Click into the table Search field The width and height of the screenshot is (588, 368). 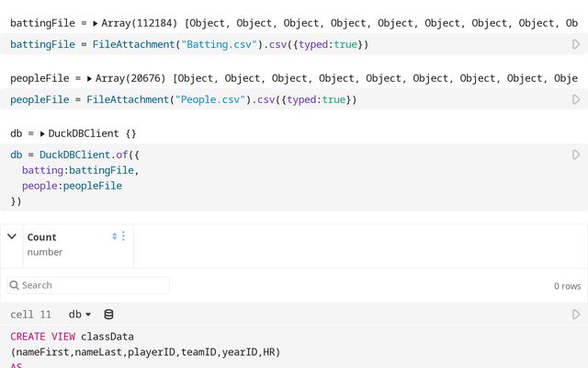tap(92, 285)
